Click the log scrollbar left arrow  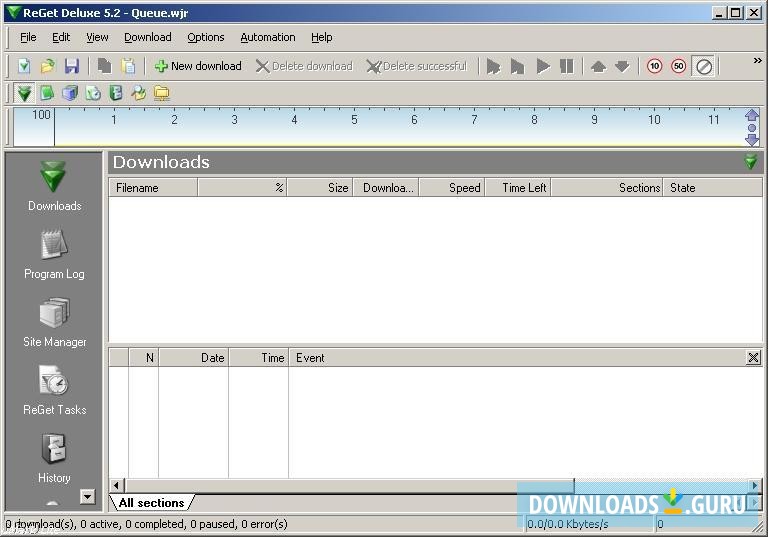(116, 486)
